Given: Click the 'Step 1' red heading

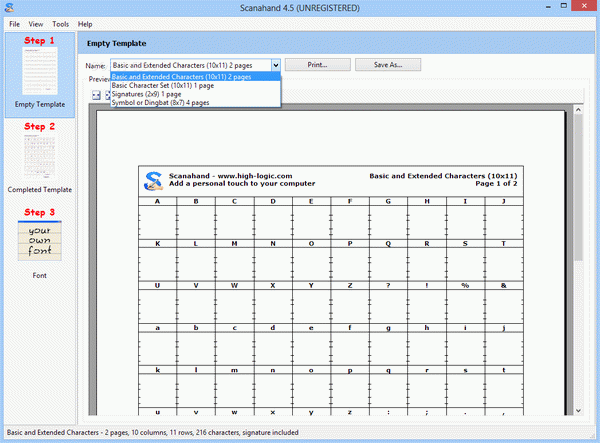Looking at the screenshot, I should [39, 40].
